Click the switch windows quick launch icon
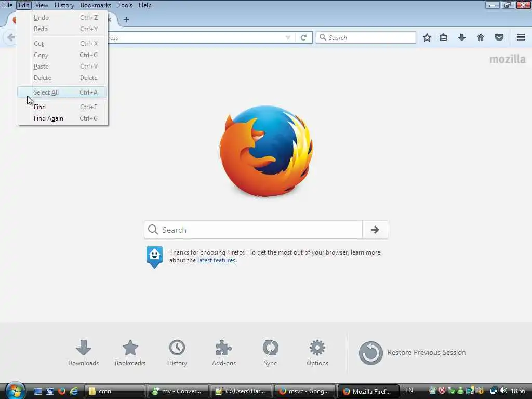The image size is (532, 399). pyautogui.click(x=50, y=391)
